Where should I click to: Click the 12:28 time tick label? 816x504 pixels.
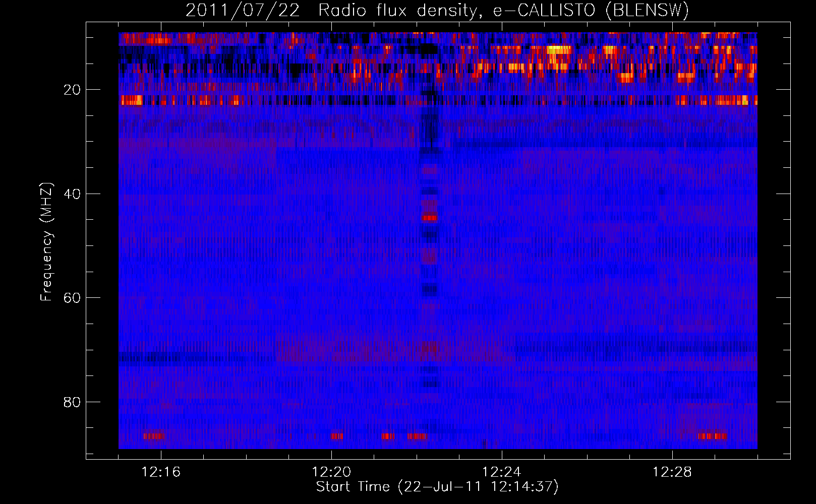(x=672, y=472)
